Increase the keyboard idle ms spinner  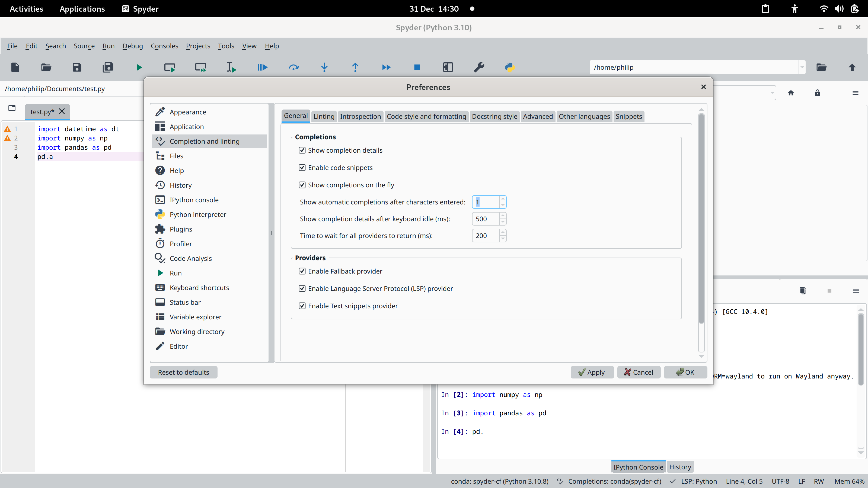coord(503,216)
